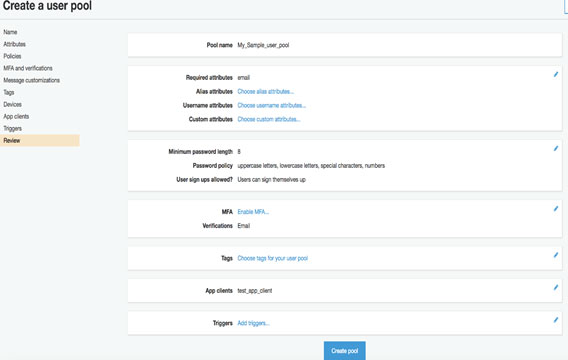
Task: Click the highlighted Review step
Action: tap(40, 141)
